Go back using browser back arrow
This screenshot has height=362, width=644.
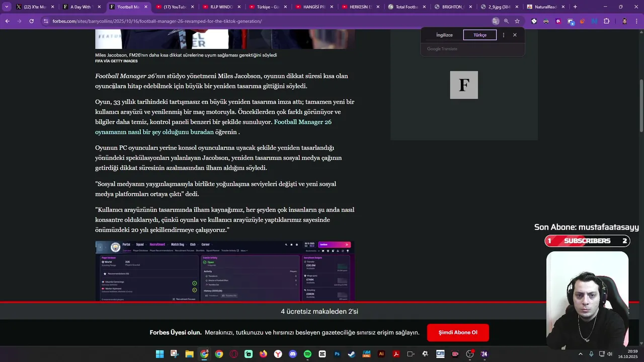coord(7,21)
